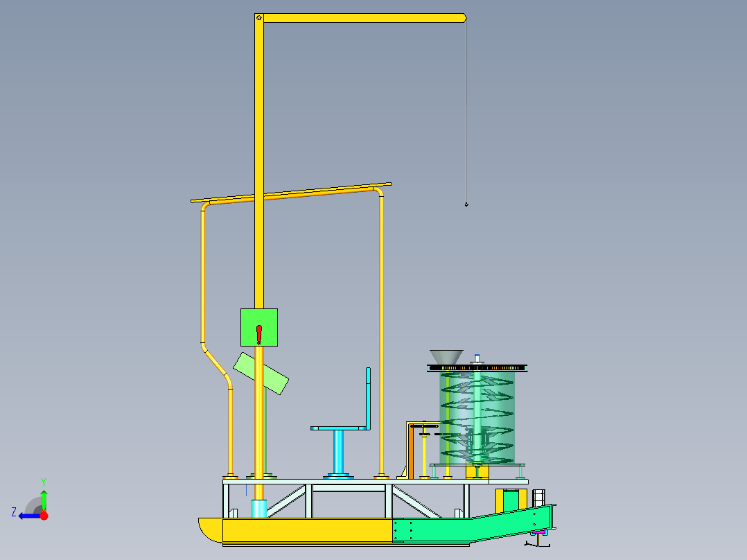
Task: Select the tilted light green panel
Action: point(261,374)
